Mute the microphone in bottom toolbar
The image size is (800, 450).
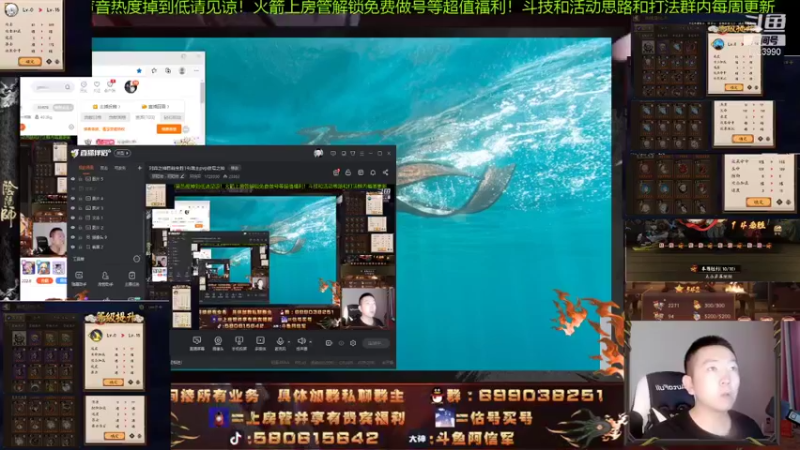[x=280, y=342]
